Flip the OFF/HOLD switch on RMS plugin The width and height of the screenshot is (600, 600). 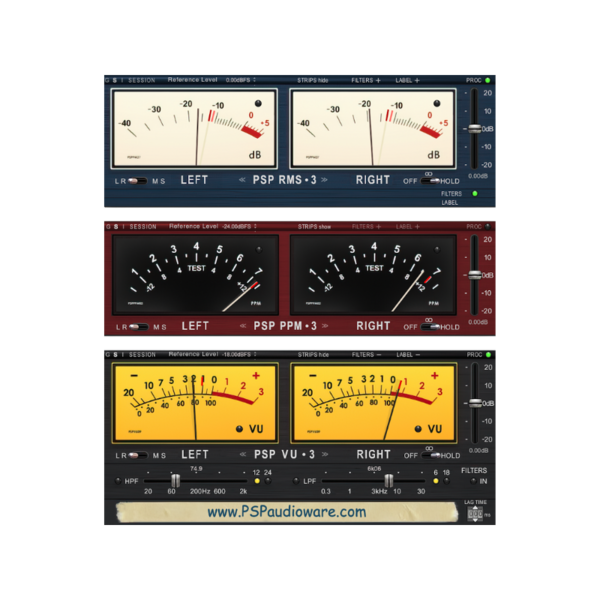pyautogui.click(x=430, y=181)
